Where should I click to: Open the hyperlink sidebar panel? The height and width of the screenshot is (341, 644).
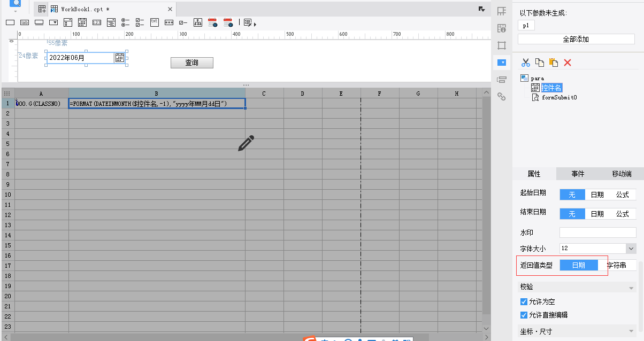pyautogui.click(x=502, y=97)
